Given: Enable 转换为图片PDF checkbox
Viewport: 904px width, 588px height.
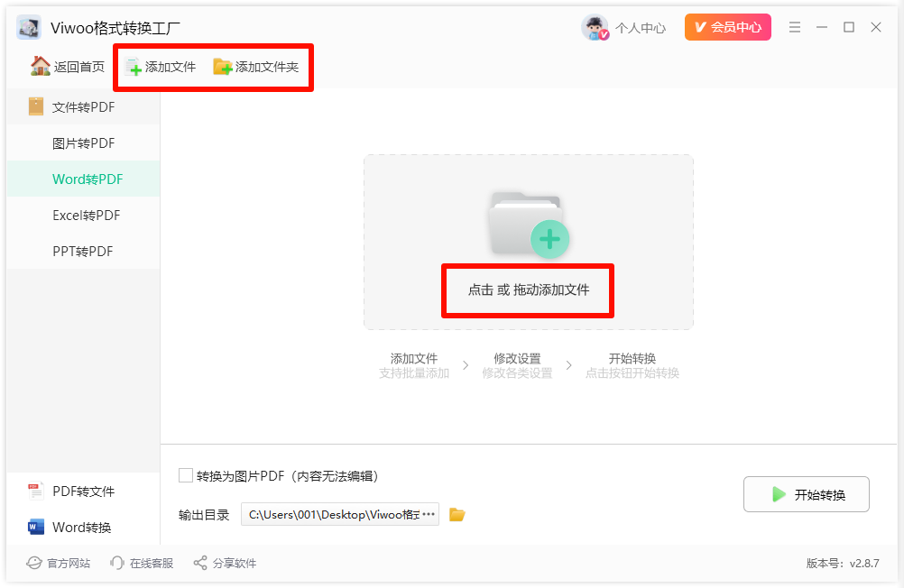Looking at the screenshot, I should (186, 475).
